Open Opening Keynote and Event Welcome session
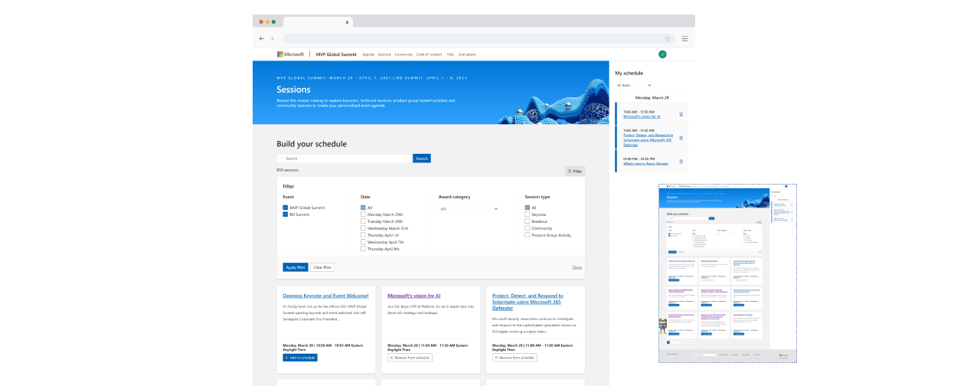The height and width of the screenshot is (386, 980). point(325,296)
